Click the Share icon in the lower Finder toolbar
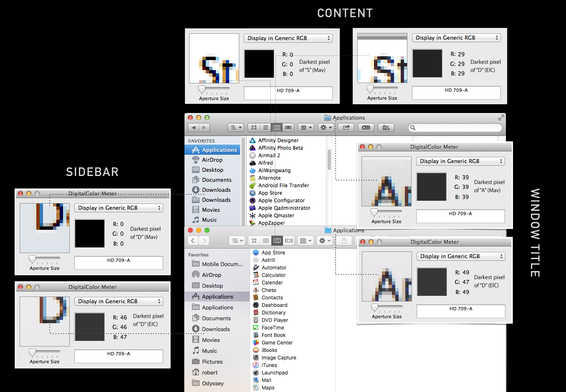Image resolution: width=566 pixels, height=392 pixels. [x=344, y=241]
